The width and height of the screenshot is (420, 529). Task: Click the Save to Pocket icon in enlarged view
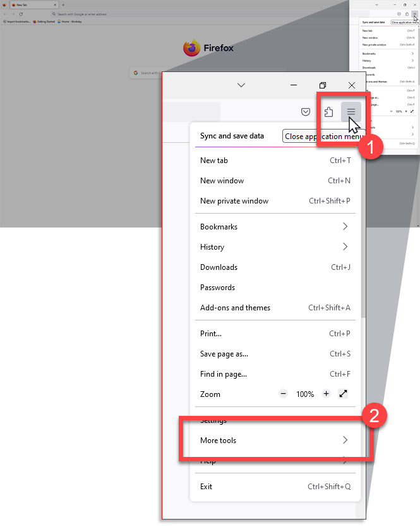306,112
